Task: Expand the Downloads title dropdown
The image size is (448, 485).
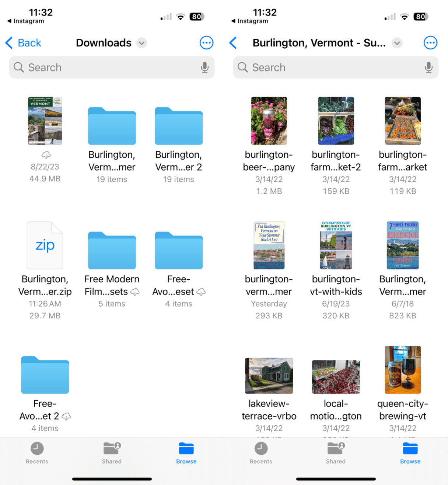Action: point(141,43)
